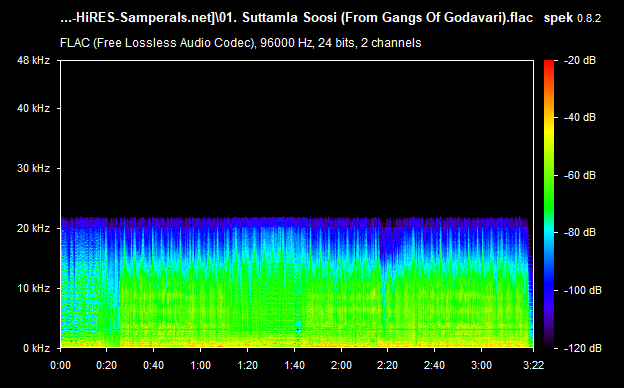Click the -20 dB legend label
The image size is (624, 388).
point(579,60)
